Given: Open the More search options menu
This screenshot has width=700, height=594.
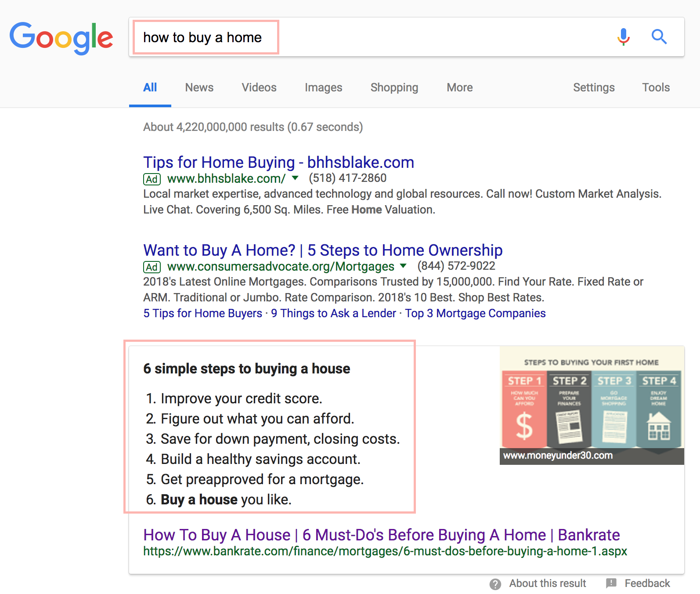Looking at the screenshot, I should [x=460, y=87].
